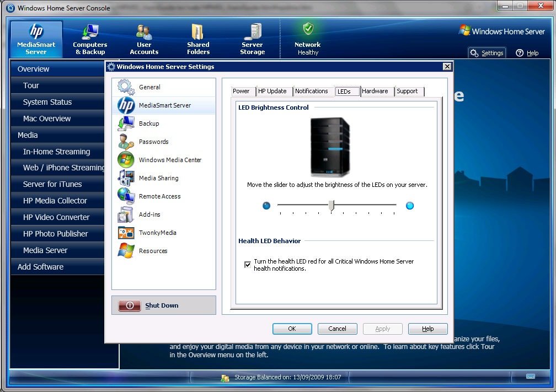
Task: Open Tour in the left menu
Action: (57, 85)
